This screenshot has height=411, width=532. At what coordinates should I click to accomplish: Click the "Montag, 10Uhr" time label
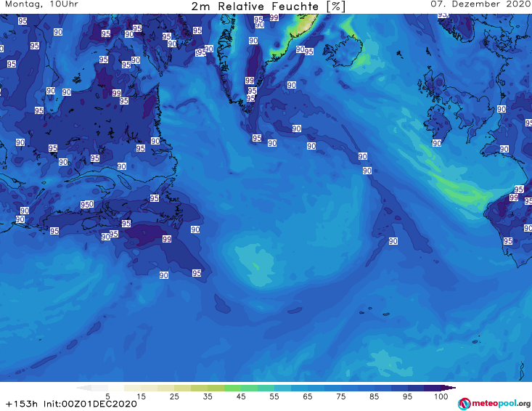[41, 4]
